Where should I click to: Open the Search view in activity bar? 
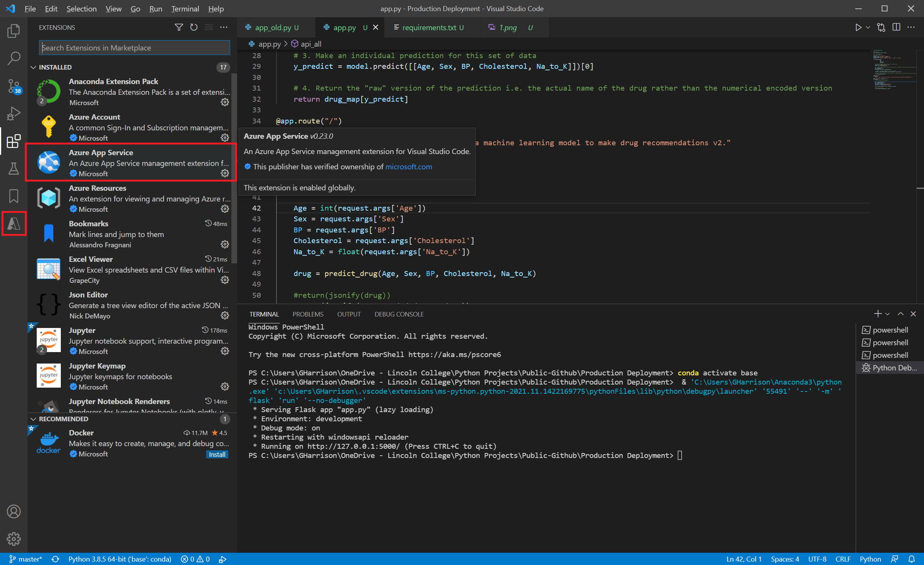pos(14,58)
